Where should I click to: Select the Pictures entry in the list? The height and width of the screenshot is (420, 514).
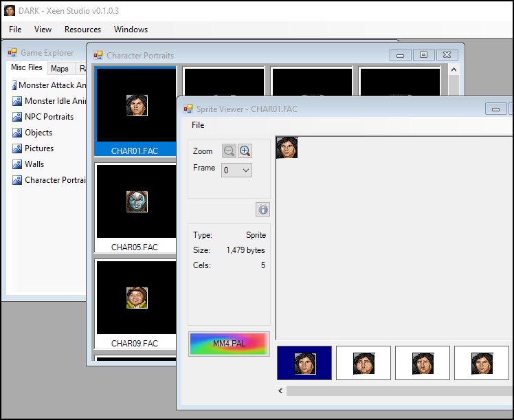click(x=39, y=148)
